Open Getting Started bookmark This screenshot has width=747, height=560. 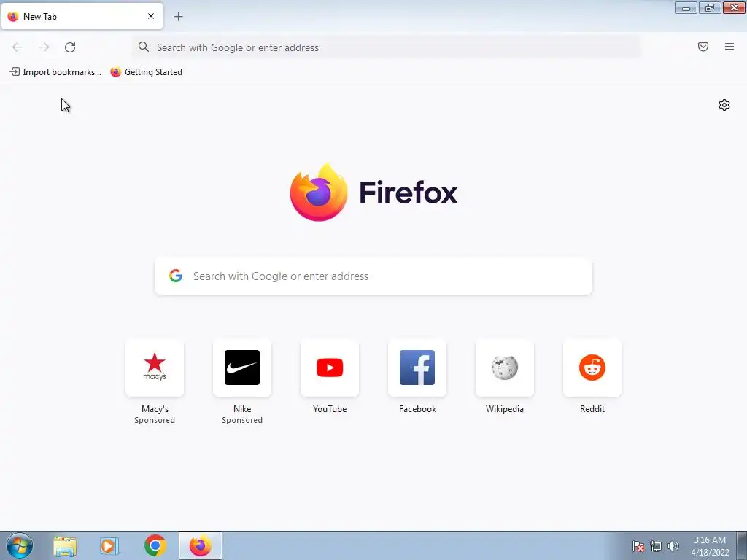pos(146,72)
